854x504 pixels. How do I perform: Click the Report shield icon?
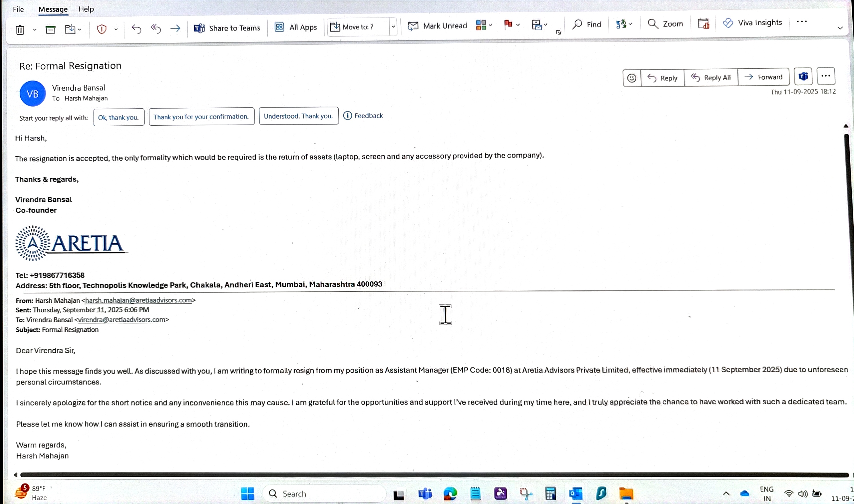(102, 29)
